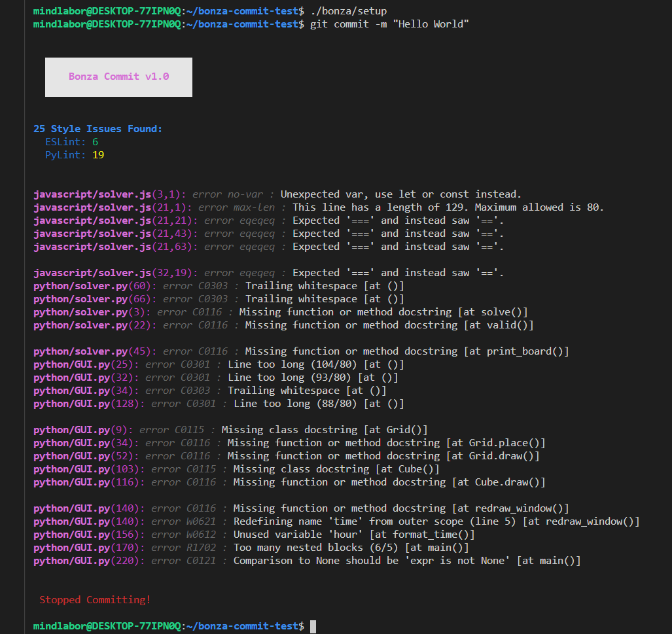The height and width of the screenshot is (634, 672).
Task: Click the Bonza Commit v1.0 banner
Action: [x=118, y=77]
